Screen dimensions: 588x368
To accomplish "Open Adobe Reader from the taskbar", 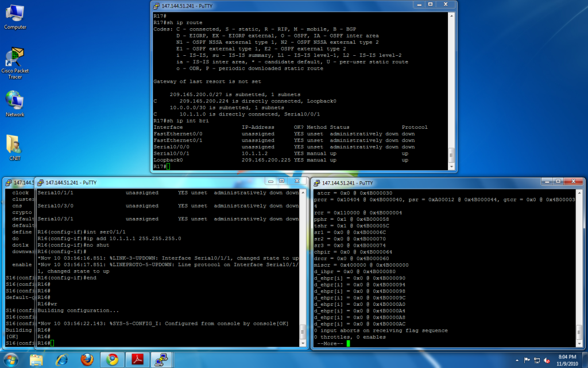I will 137,359.
